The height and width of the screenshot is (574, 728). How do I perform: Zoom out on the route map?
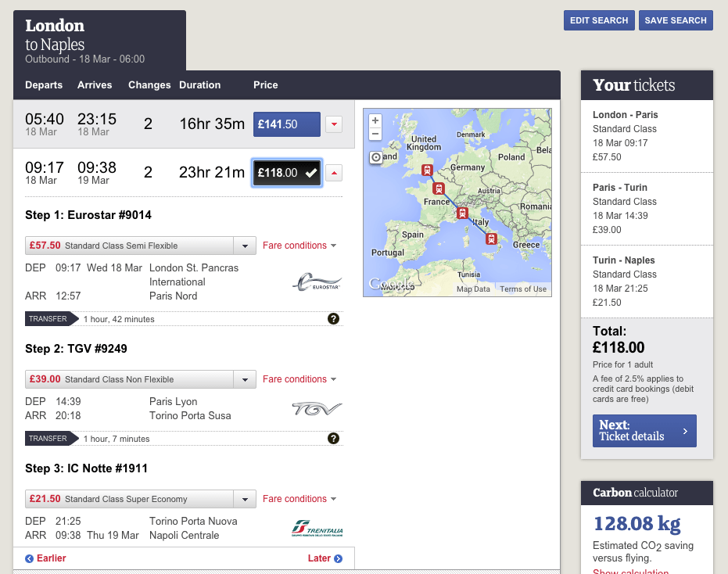[x=375, y=134]
